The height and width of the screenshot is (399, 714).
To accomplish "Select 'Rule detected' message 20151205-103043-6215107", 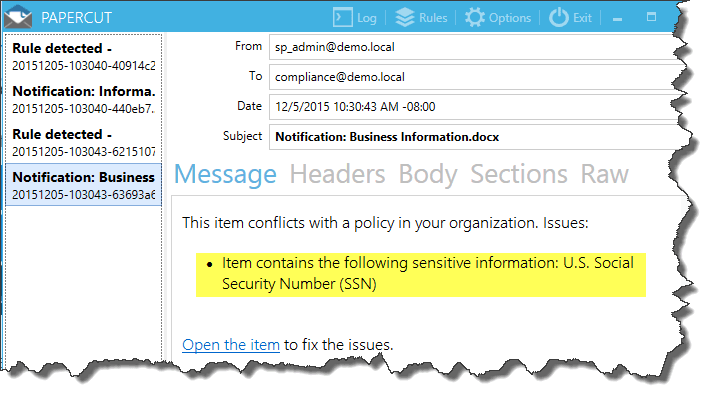I will tap(84, 143).
